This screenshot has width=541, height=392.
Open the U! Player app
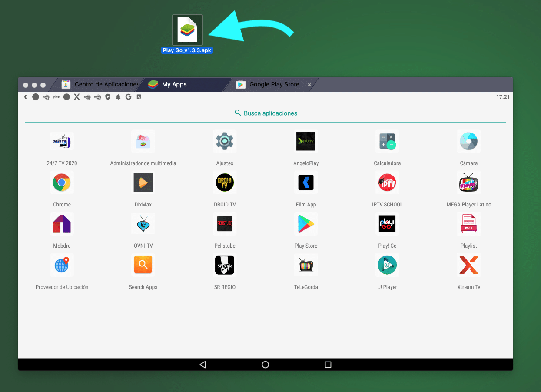pos(387,265)
